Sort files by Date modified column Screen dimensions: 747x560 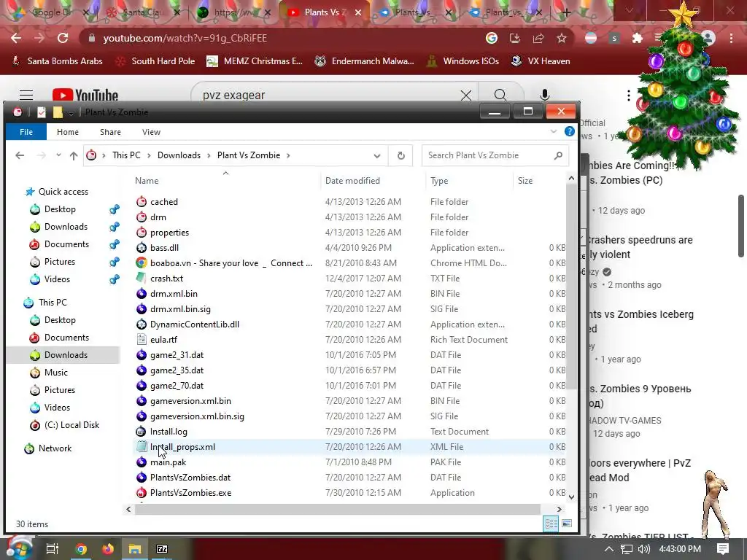[352, 181]
